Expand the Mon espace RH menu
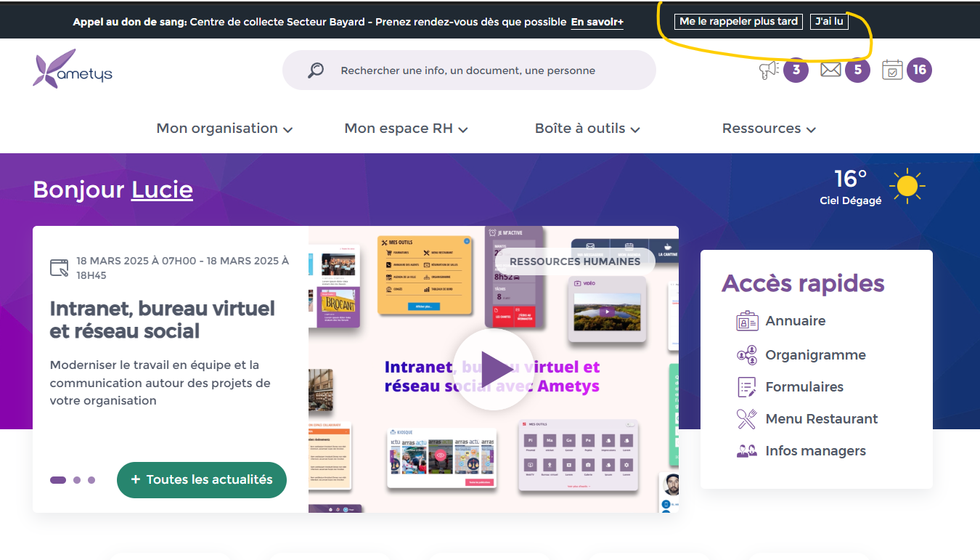This screenshot has height=560, width=980. click(x=406, y=129)
